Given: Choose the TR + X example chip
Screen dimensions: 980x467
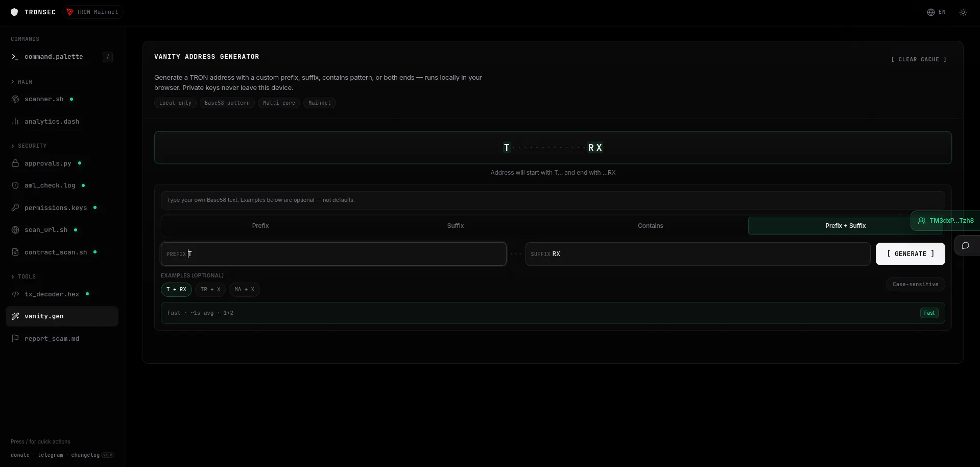Looking at the screenshot, I should 210,290.
